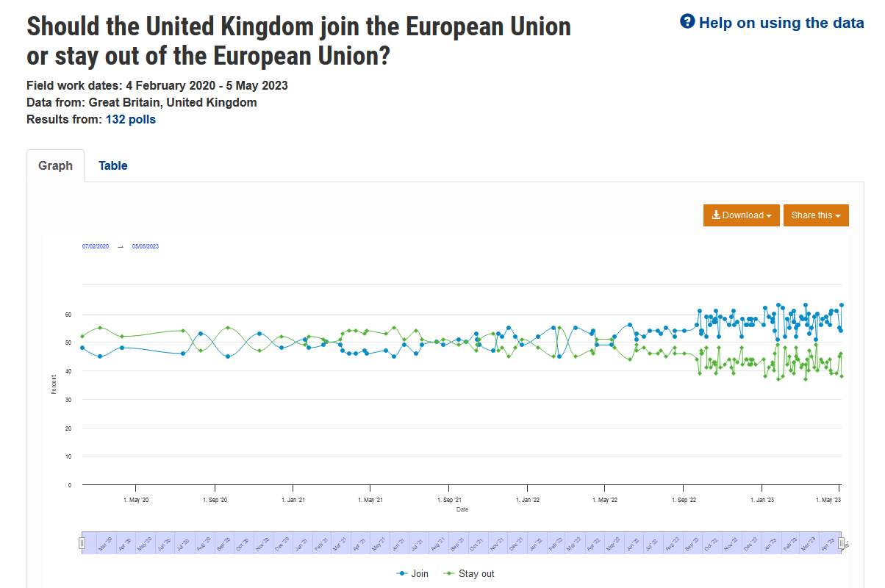Screen dimensions: 885x588
Task: Click the help question mark icon
Action: (x=687, y=22)
